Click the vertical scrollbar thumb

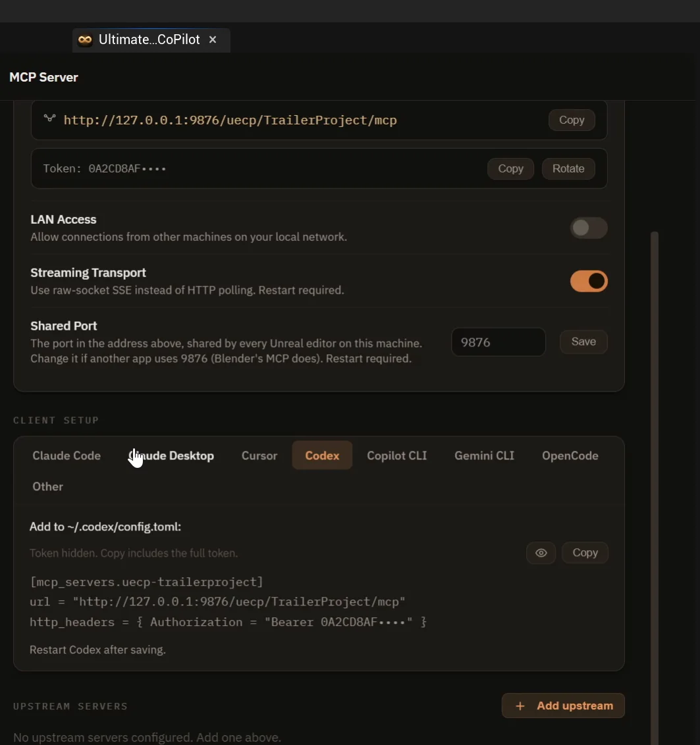[655, 488]
